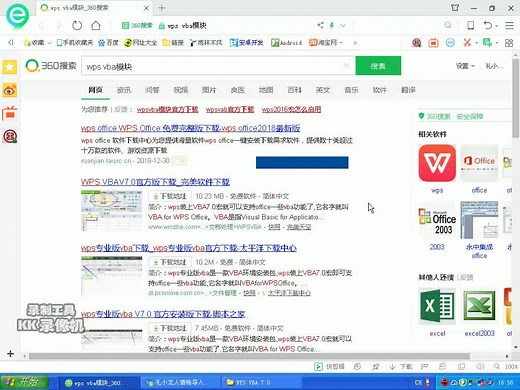The width and height of the screenshot is (520, 390).
Task: Open 下载 downloads in status bar
Action: tap(401, 367)
